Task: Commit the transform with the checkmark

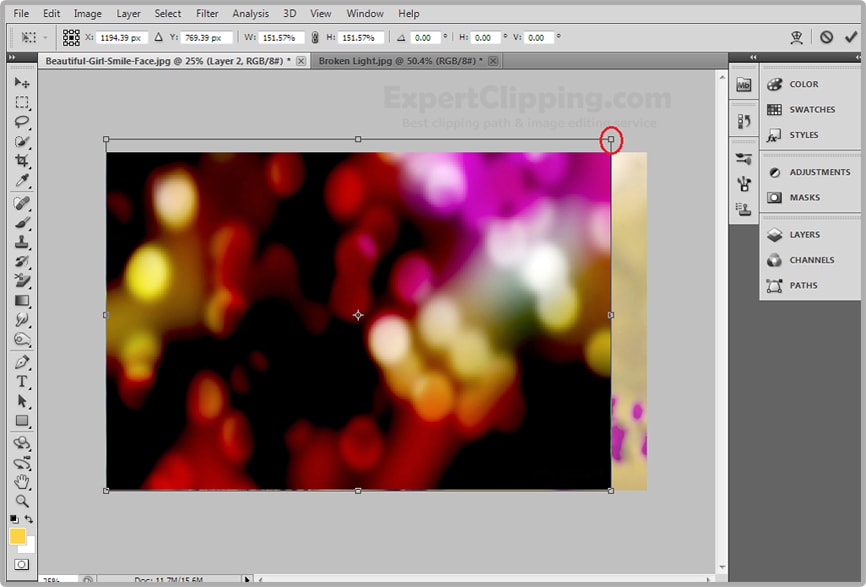Action: pyautogui.click(x=851, y=37)
